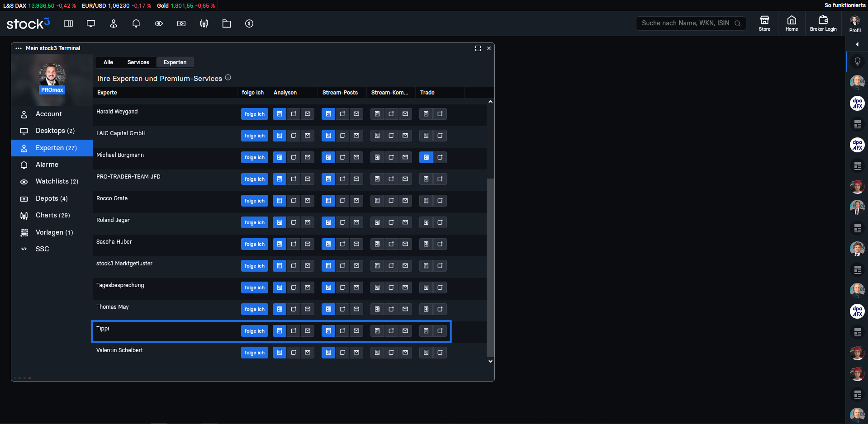Screen dimensions: 868x424
Task: Open the depot cash icon in top toolbar
Action: 181,24
